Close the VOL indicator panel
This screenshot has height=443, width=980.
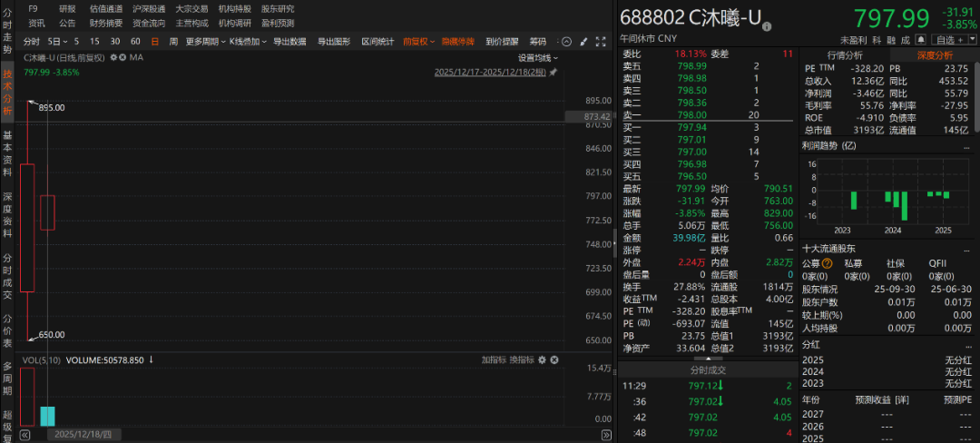pyautogui.click(x=554, y=360)
